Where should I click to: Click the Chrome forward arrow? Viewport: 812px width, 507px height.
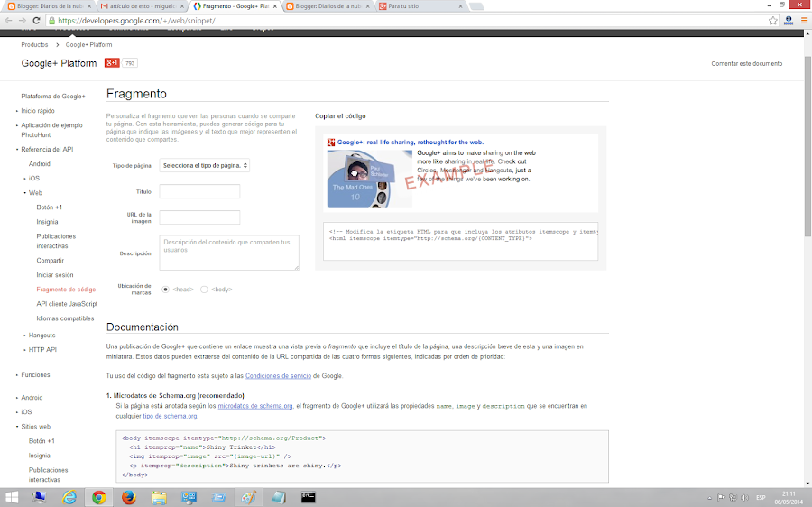(23, 20)
